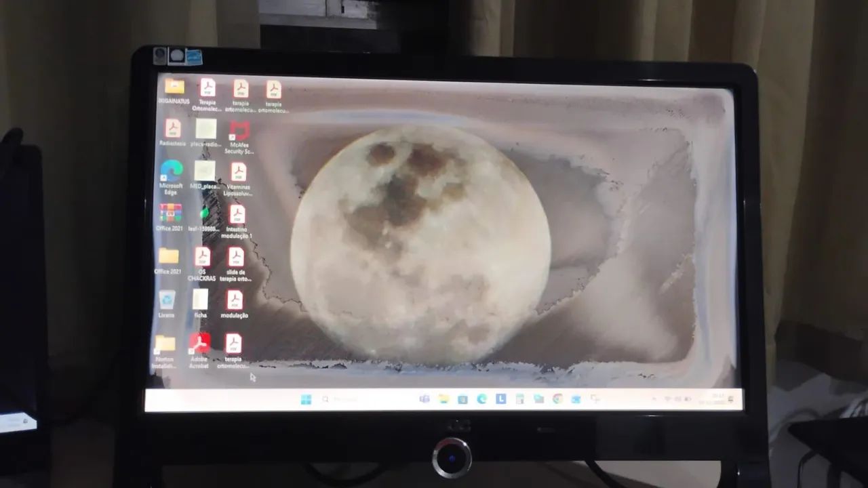The width and height of the screenshot is (868, 488).
Task: Select the Radiestesia PDF file
Action: point(173,129)
